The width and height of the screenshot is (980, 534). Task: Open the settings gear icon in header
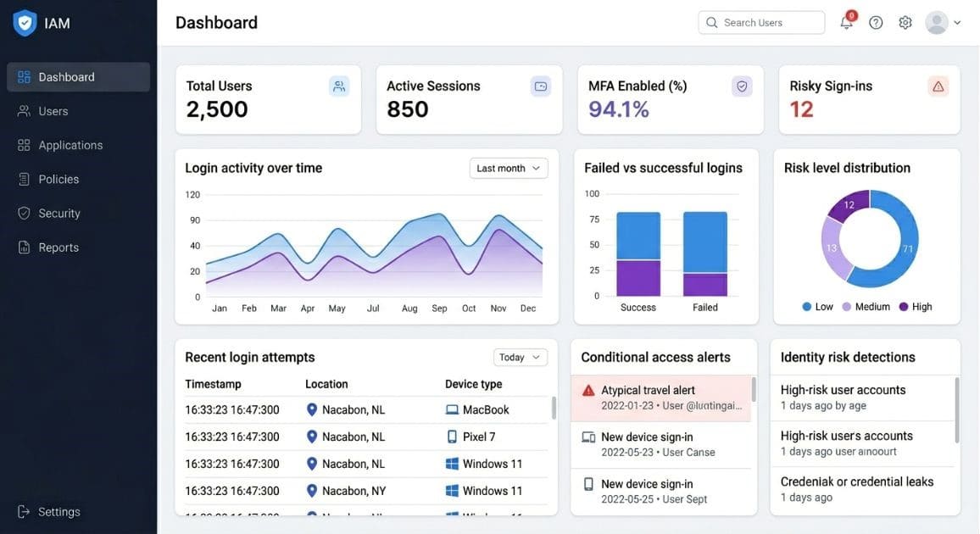(905, 23)
